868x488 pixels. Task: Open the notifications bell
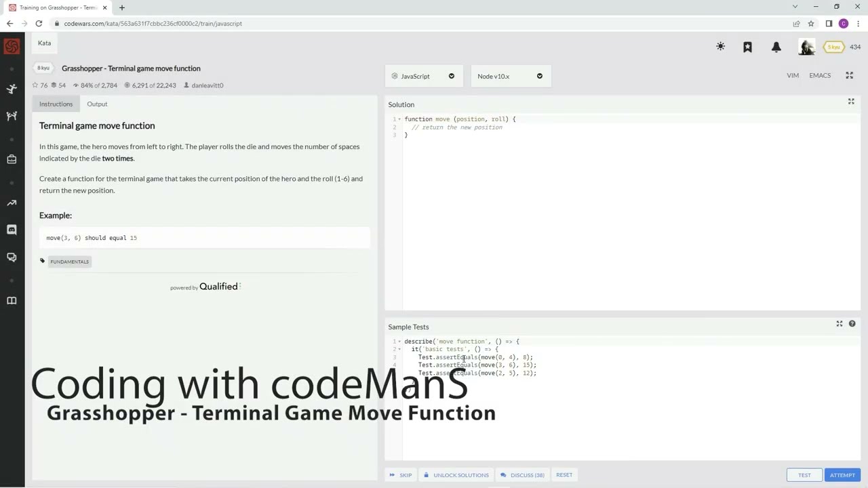pos(776,47)
